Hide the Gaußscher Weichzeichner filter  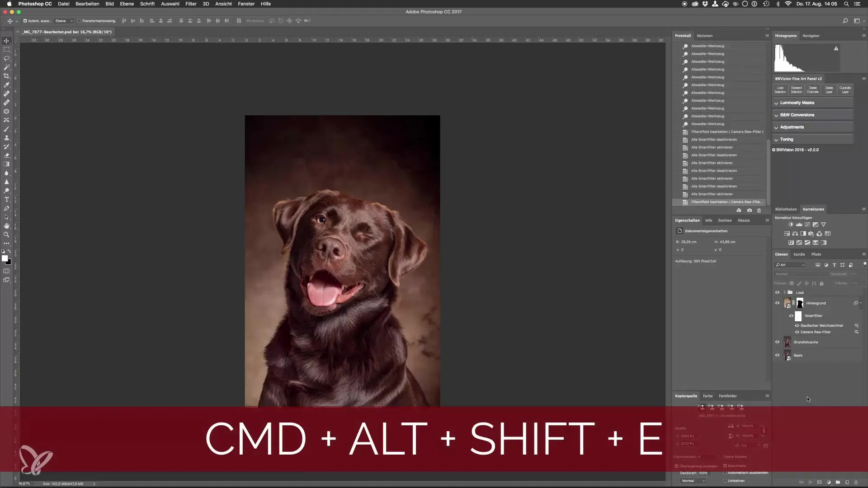(x=797, y=325)
